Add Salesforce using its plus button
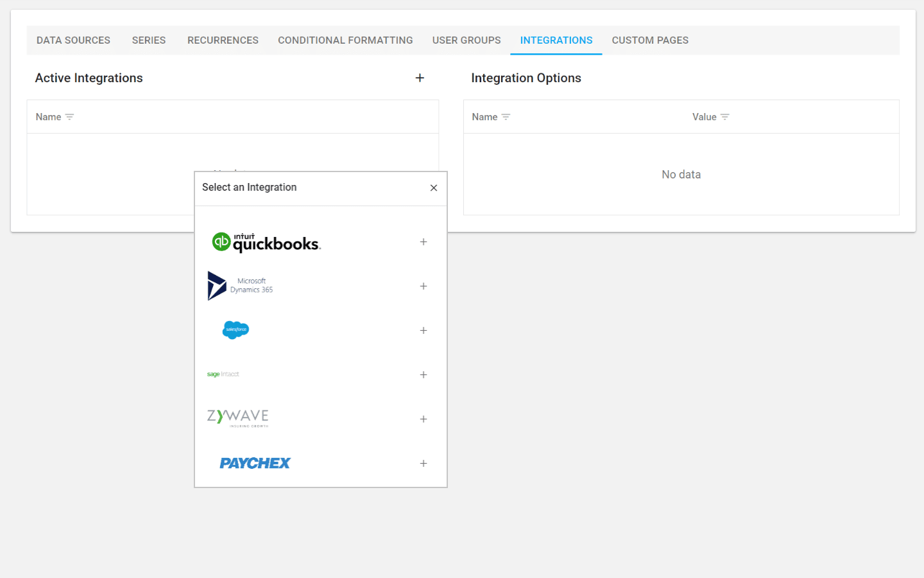 point(424,330)
